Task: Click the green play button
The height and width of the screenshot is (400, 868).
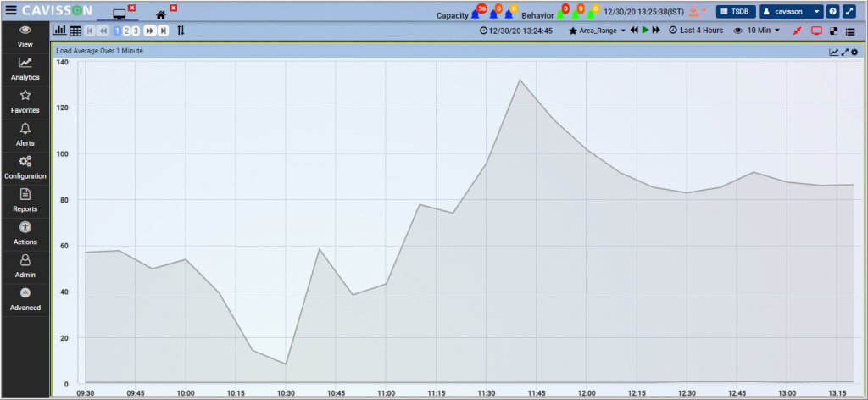Action: [645, 31]
